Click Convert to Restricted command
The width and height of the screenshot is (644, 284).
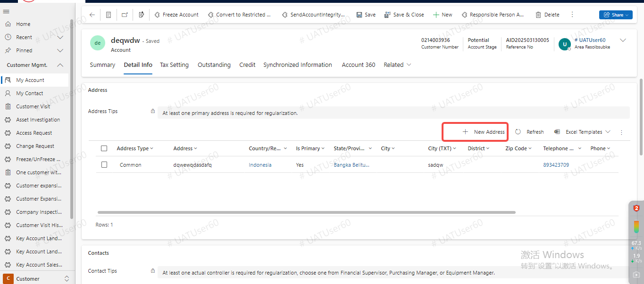(x=239, y=15)
